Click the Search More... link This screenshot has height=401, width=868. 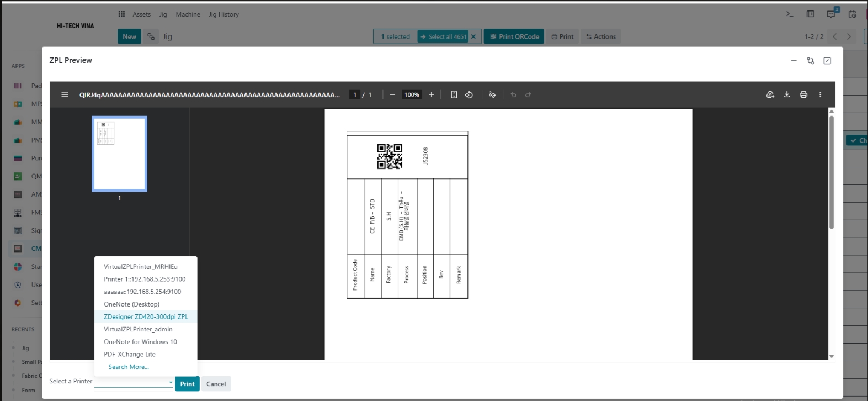tap(129, 367)
